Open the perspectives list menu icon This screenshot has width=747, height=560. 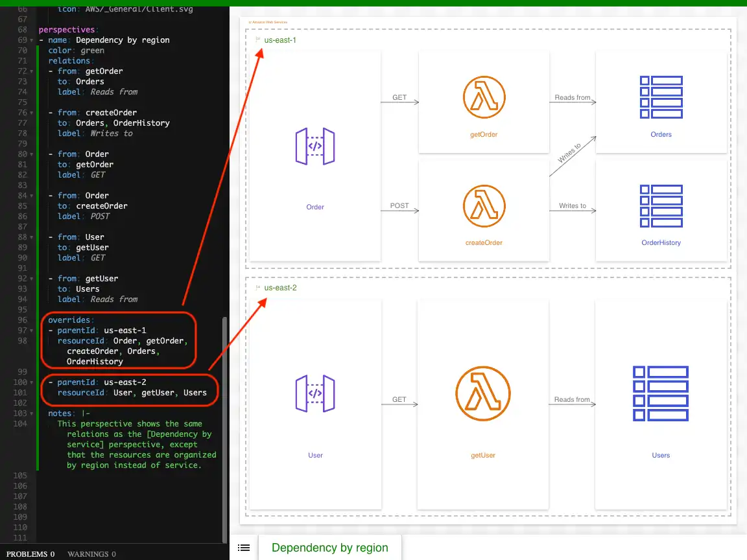click(x=244, y=548)
